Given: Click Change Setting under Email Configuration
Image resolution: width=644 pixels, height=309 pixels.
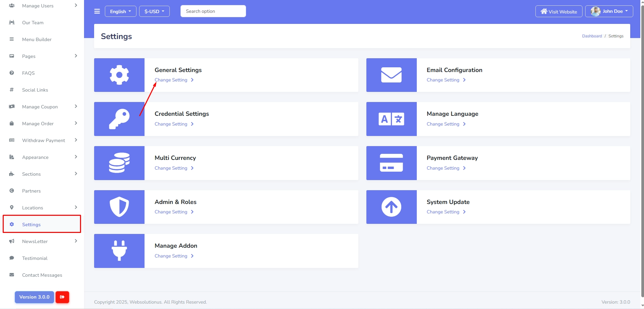Looking at the screenshot, I should (446, 80).
